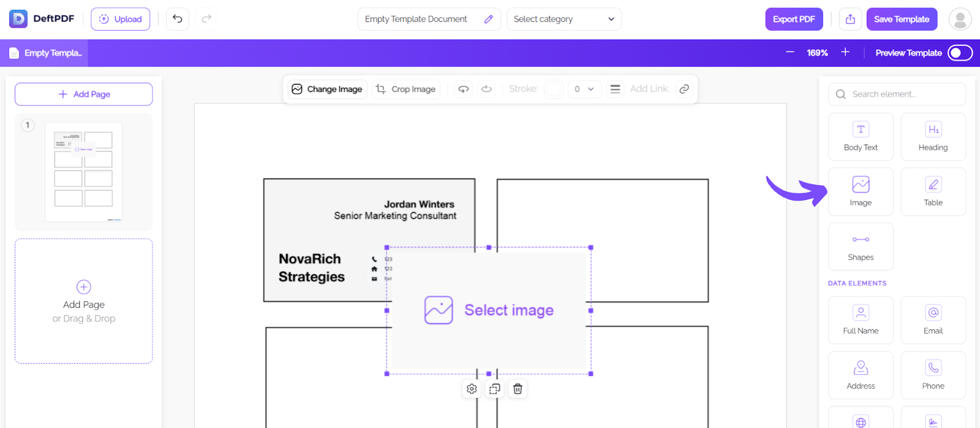Zoom in with the plus icon
The height and width of the screenshot is (428, 980).
[845, 53]
